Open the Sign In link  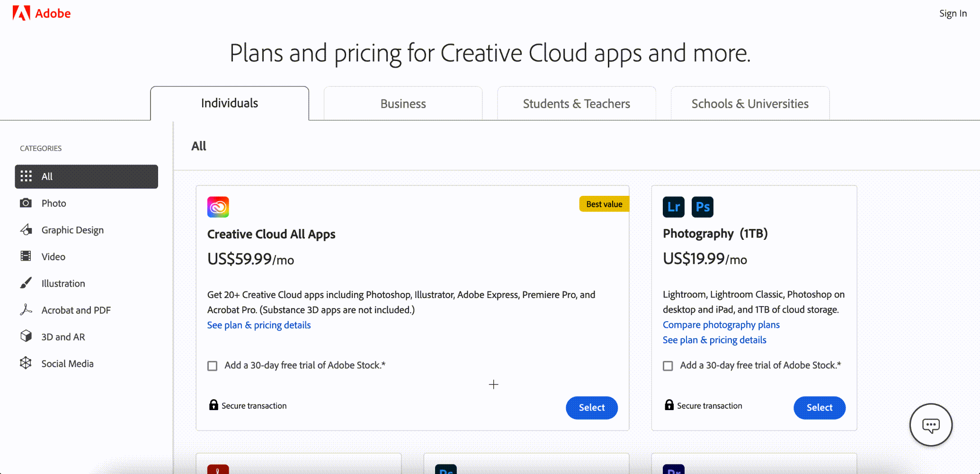coord(953,13)
